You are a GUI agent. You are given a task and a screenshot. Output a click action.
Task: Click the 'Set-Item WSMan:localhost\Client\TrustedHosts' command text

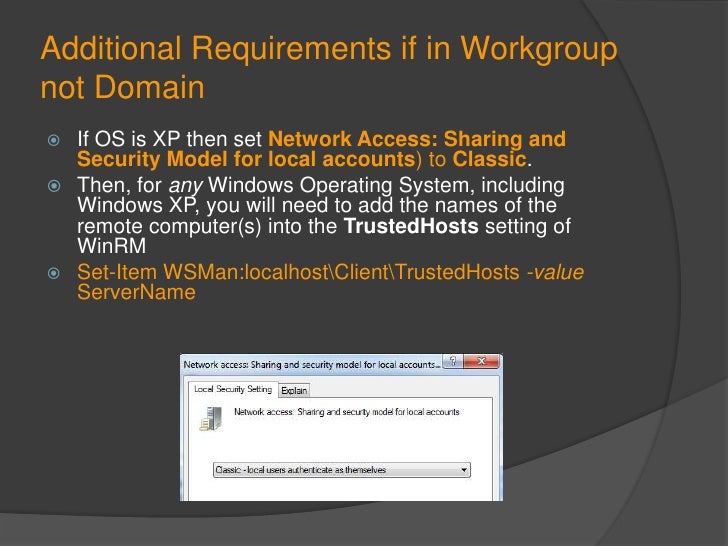click(298, 272)
